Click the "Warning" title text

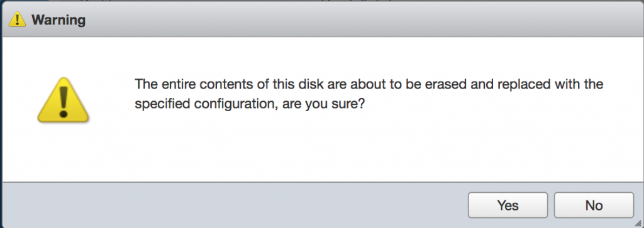click(58, 19)
